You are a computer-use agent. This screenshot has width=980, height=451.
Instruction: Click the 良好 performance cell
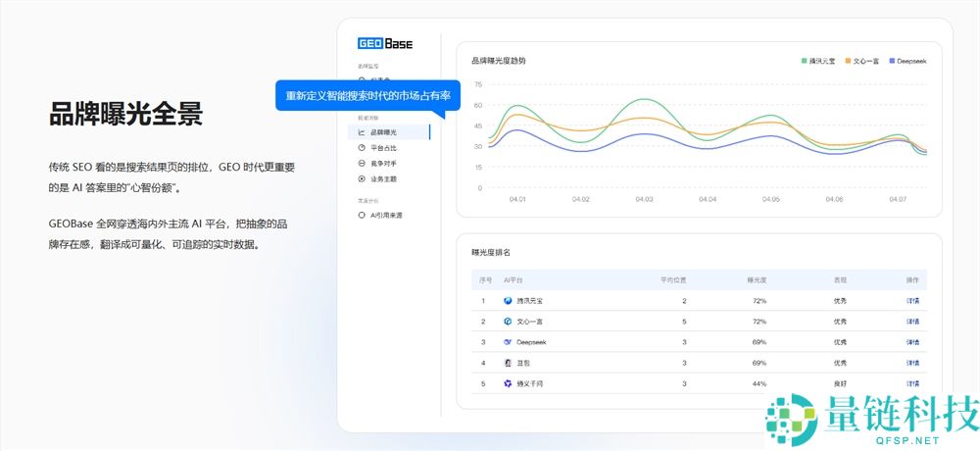point(840,383)
